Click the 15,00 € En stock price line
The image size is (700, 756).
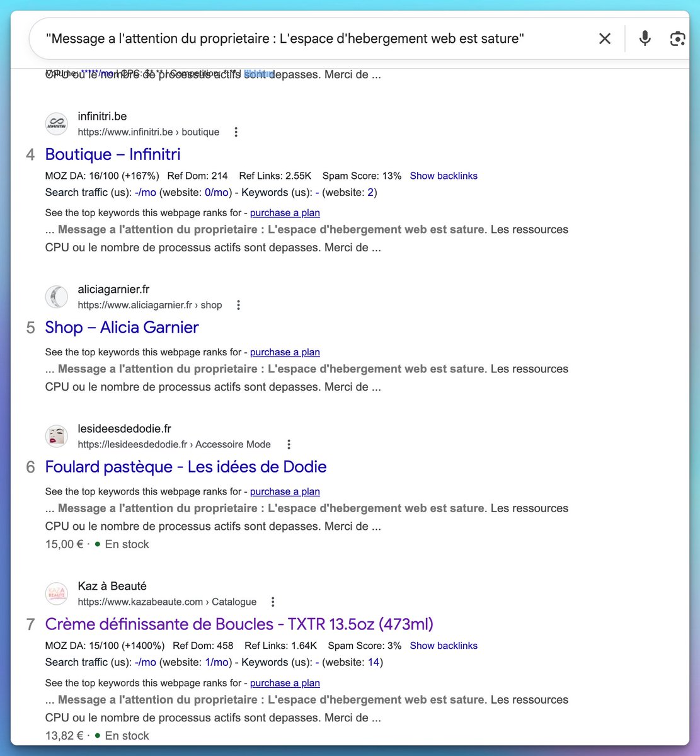point(97,544)
